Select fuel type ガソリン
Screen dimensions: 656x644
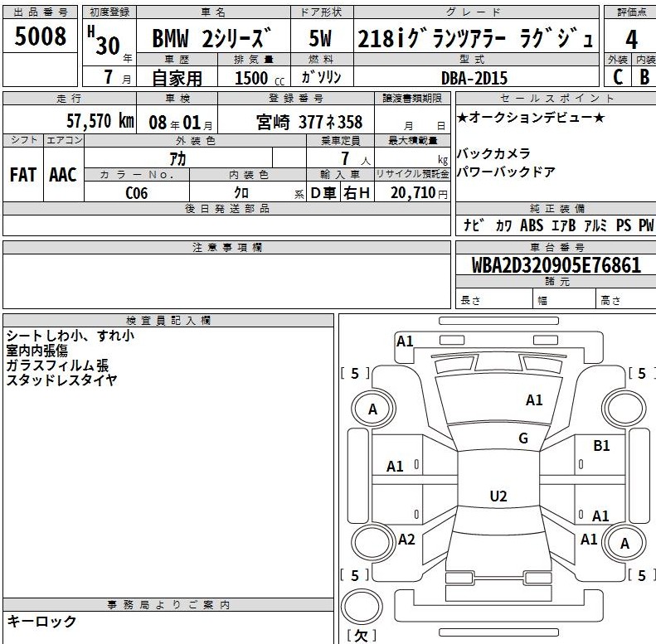coord(321,77)
